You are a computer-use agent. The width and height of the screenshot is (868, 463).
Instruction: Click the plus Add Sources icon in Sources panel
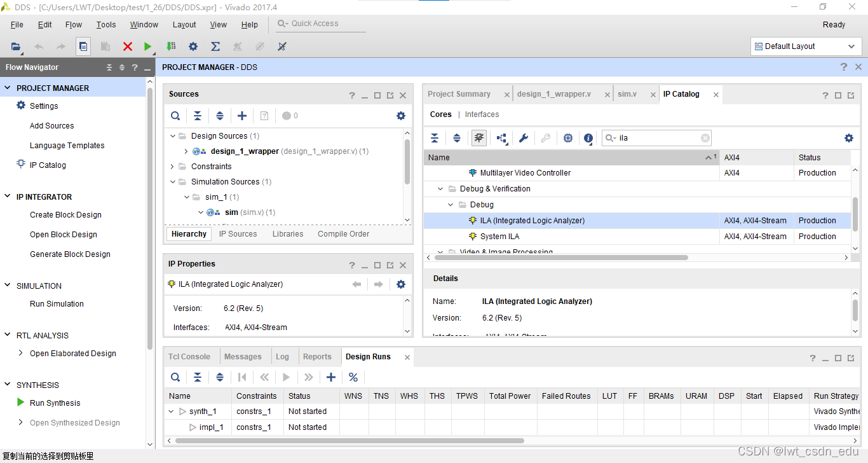point(242,116)
